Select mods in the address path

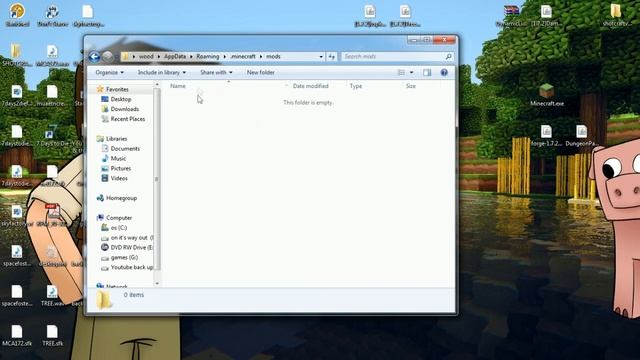273,56
